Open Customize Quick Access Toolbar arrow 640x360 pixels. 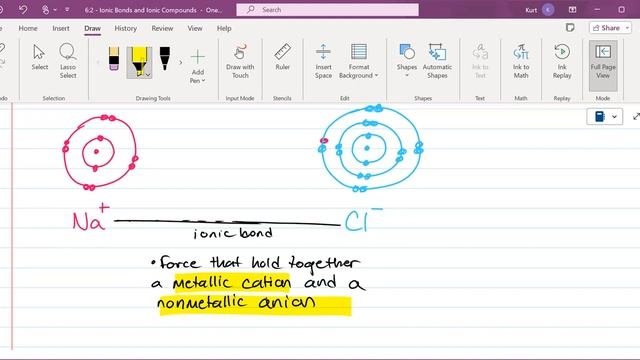(x=67, y=10)
